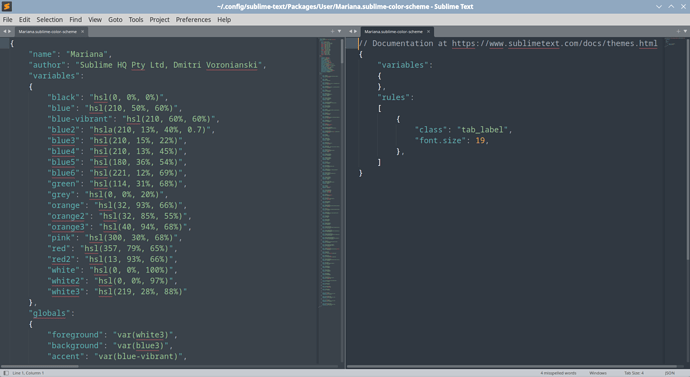Screen dimensions: 690x377
Task: Open the Help menu
Action: tap(224, 19)
